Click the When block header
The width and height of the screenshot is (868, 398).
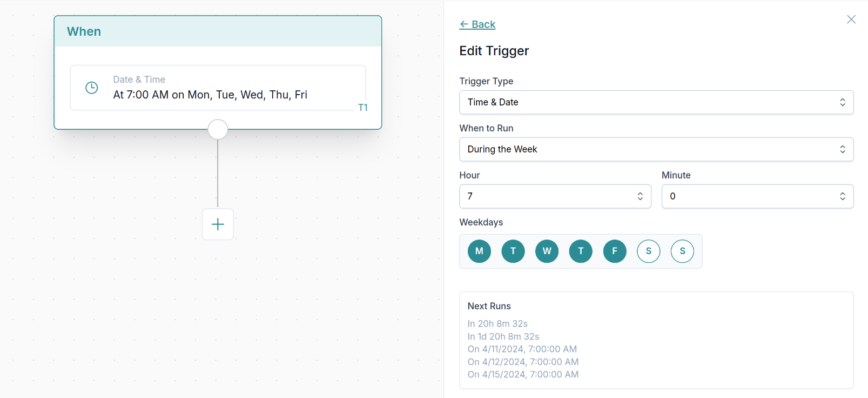(x=218, y=31)
